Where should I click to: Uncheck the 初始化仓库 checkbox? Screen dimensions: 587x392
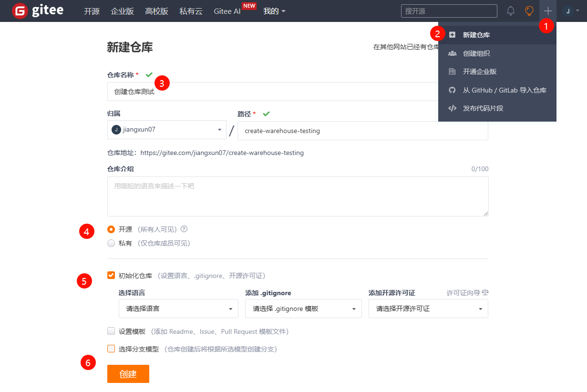pyautogui.click(x=111, y=275)
